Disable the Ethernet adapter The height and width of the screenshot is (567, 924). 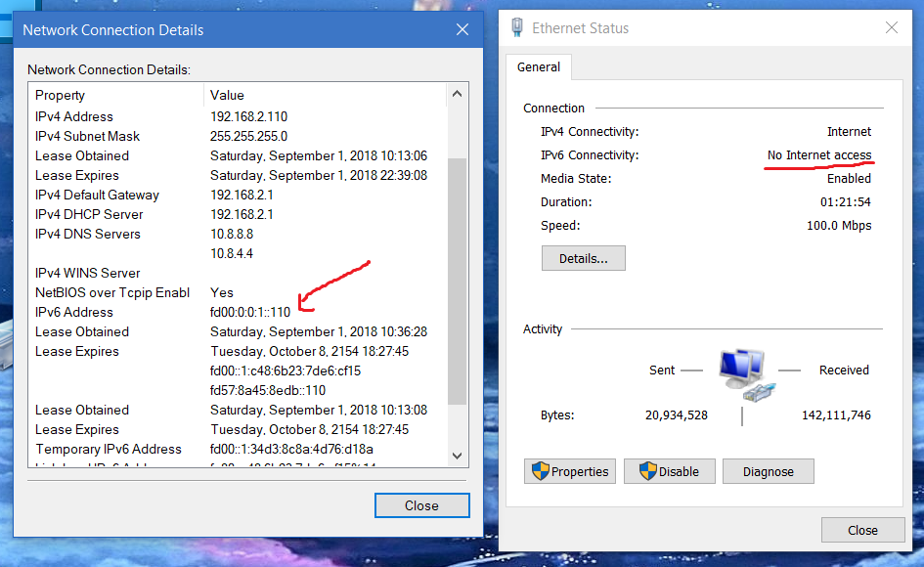(x=670, y=471)
